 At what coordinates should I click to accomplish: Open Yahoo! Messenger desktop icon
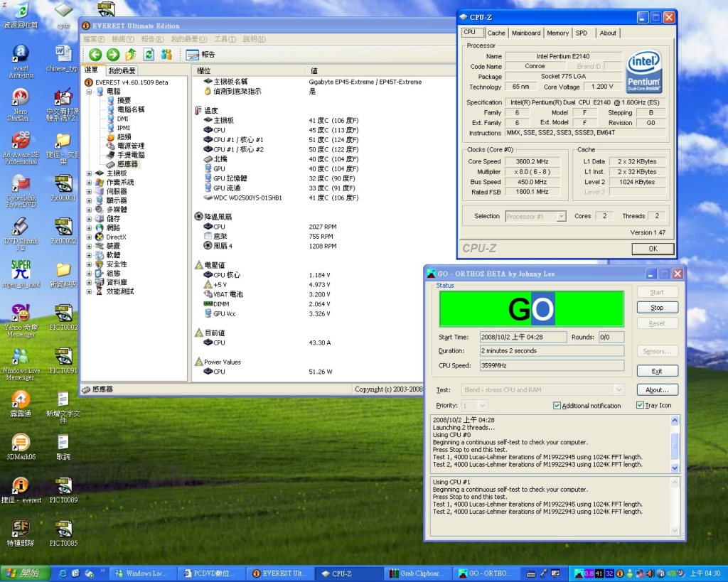tap(21, 320)
